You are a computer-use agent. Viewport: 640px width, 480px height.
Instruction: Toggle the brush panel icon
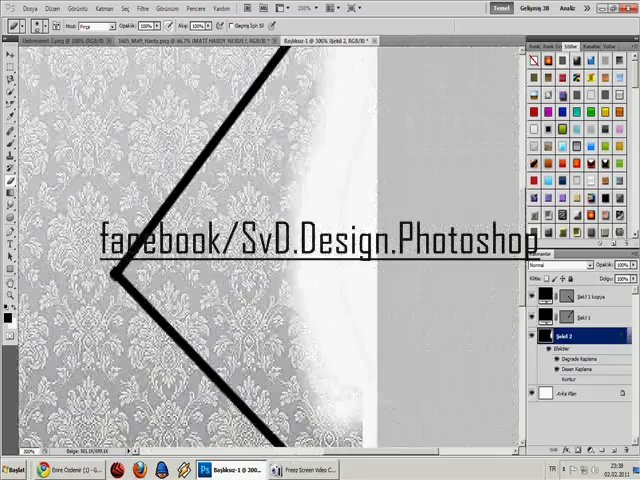pos(56,26)
